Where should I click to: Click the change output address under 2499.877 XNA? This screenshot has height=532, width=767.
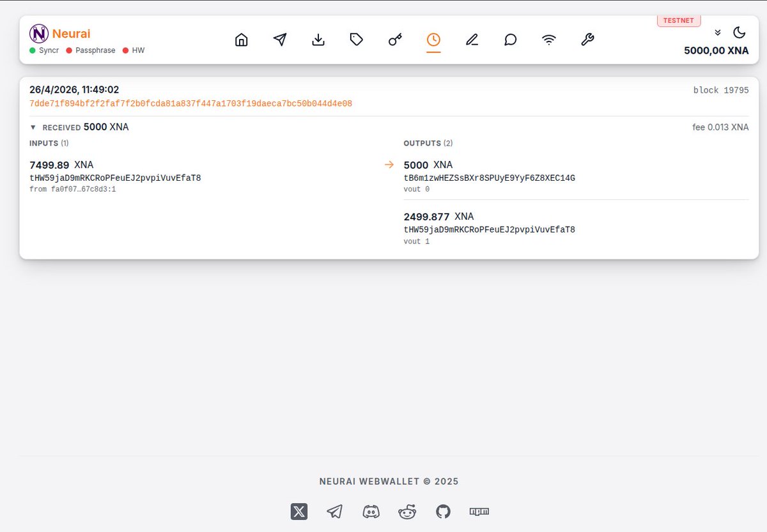[490, 229]
